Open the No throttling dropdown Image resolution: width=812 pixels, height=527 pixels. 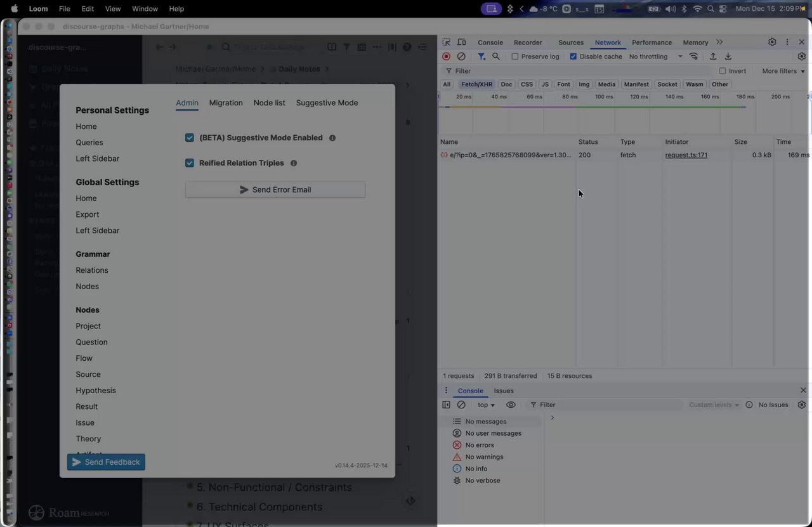(655, 56)
